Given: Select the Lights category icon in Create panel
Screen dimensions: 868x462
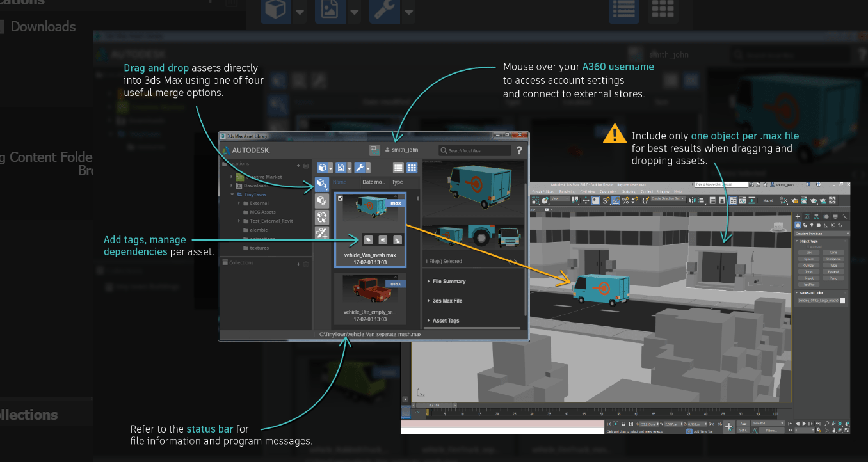Looking at the screenshot, I should click(x=812, y=225).
